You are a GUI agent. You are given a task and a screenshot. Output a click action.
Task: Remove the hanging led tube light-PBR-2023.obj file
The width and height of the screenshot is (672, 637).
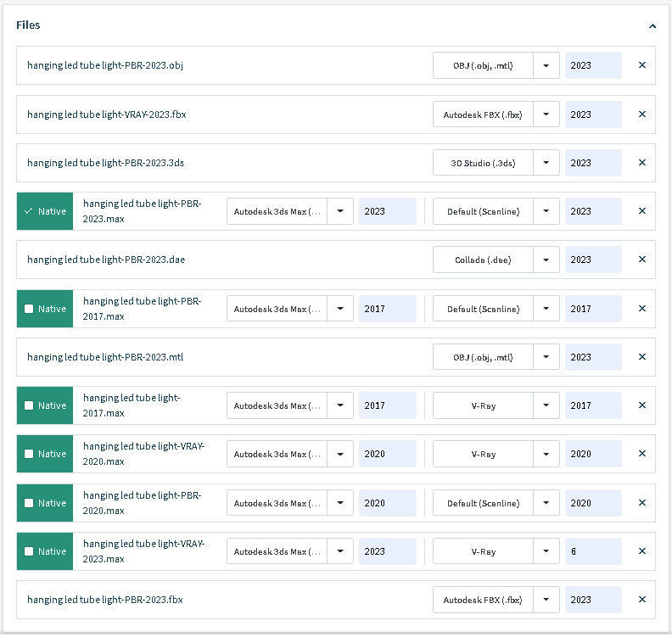[641, 65]
